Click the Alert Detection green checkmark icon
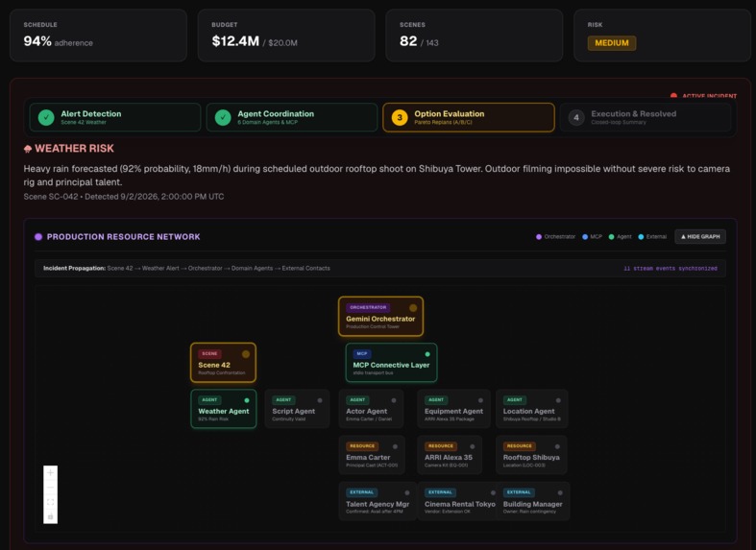 coord(46,117)
